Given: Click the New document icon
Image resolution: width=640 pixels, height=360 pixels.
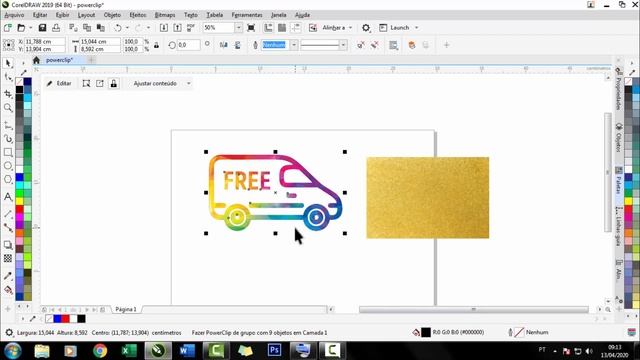Looking at the screenshot, I should coord(7,28).
